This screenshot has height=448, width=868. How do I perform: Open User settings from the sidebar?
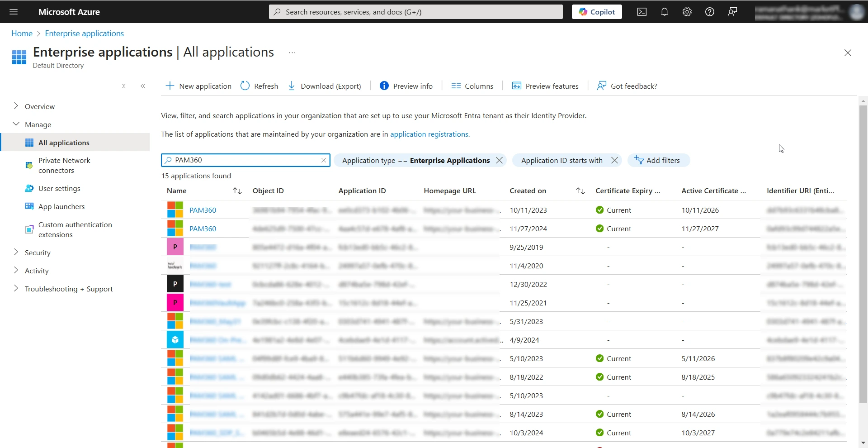60,188
